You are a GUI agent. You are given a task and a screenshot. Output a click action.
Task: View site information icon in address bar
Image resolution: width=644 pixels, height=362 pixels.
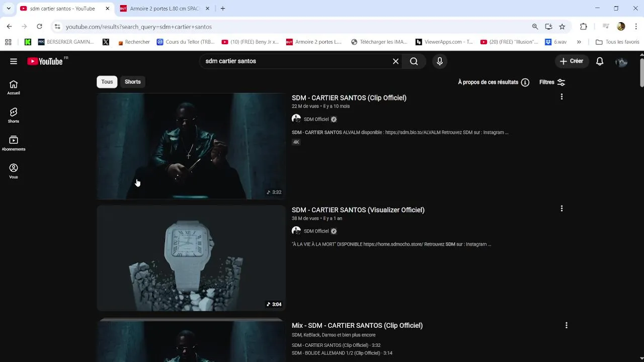click(57, 27)
